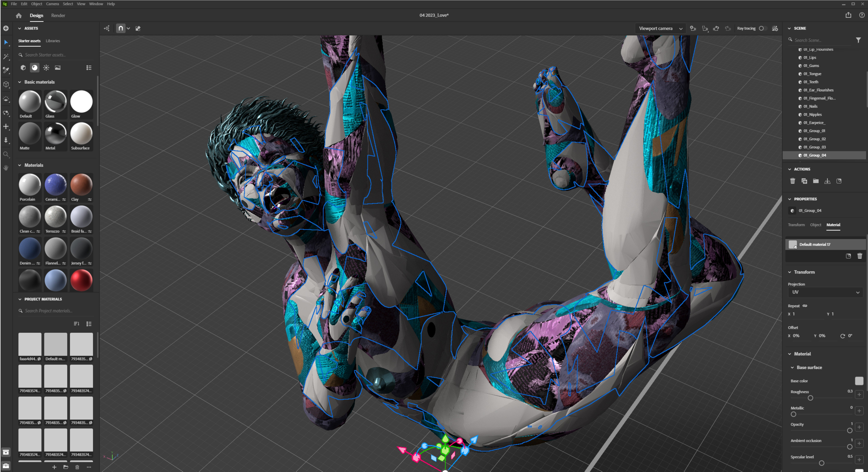This screenshot has height=472, width=868.
Task: Pick the Hand tool
Action: point(6,168)
